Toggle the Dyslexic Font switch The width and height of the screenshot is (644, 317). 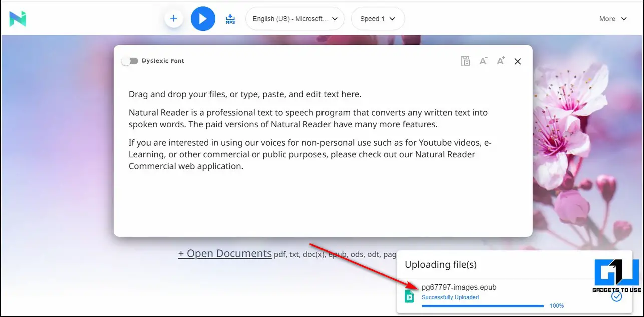[x=130, y=61]
